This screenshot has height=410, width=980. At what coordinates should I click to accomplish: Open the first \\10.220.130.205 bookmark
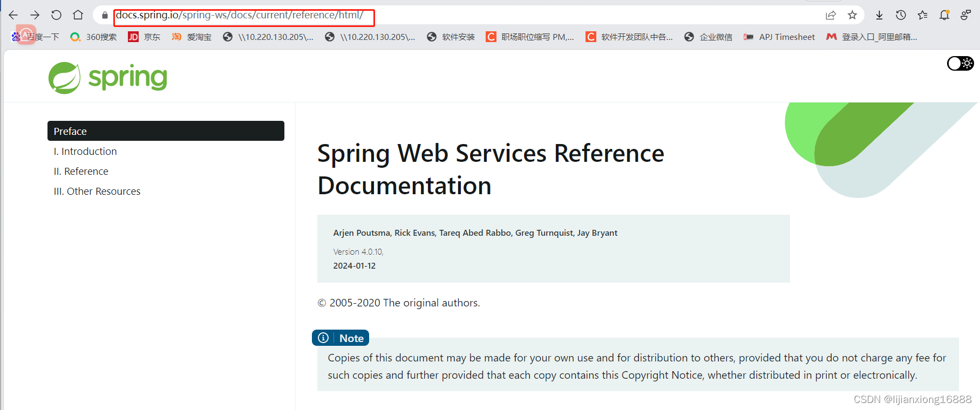[x=268, y=37]
